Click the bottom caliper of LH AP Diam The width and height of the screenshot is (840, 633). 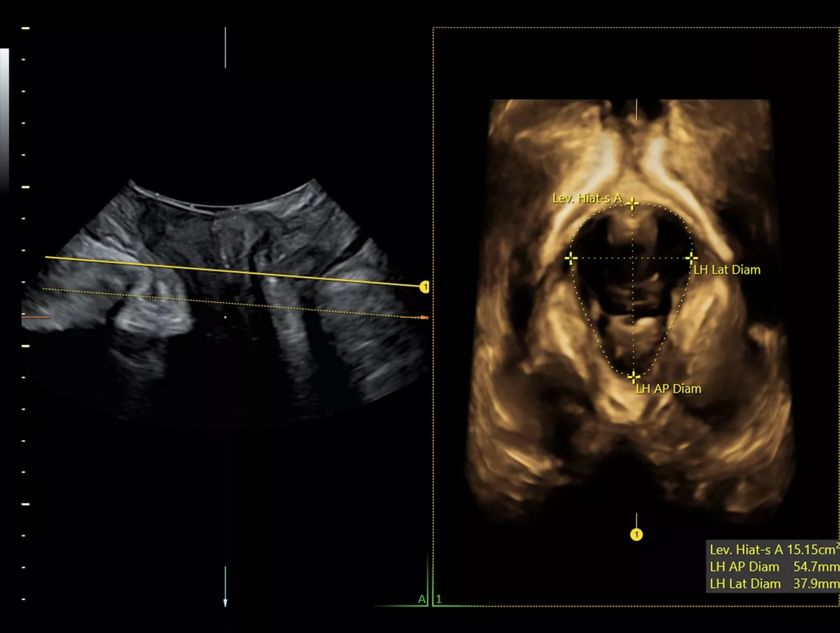click(x=633, y=377)
